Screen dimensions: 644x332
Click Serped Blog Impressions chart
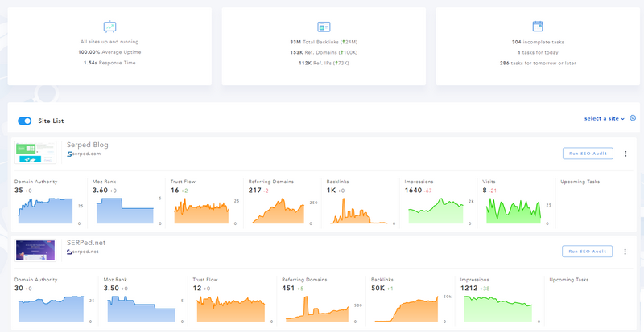click(x=436, y=211)
